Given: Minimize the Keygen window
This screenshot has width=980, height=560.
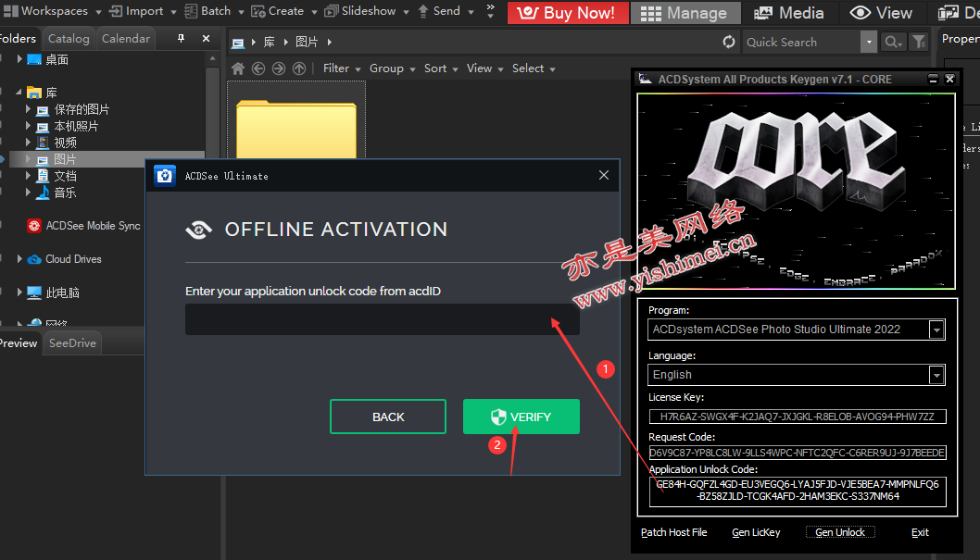Looking at the screenshot, I should tap(933, 79).
